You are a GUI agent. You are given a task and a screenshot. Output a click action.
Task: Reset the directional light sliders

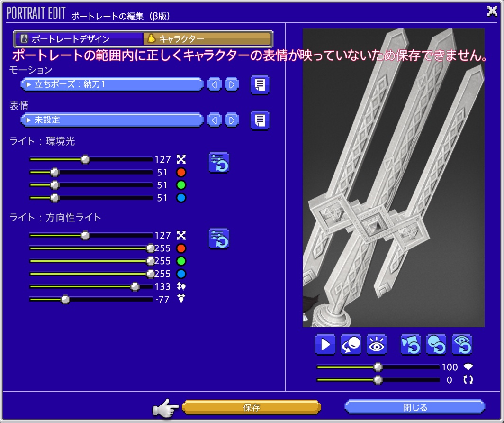218,239
